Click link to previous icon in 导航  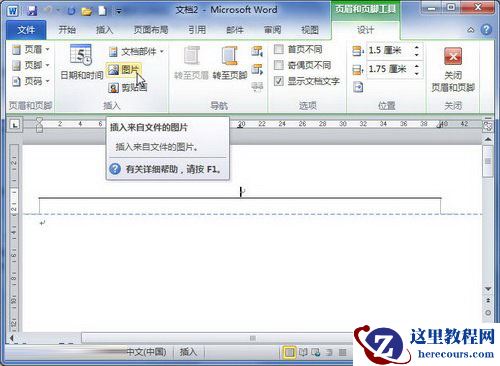click(257, 87)
